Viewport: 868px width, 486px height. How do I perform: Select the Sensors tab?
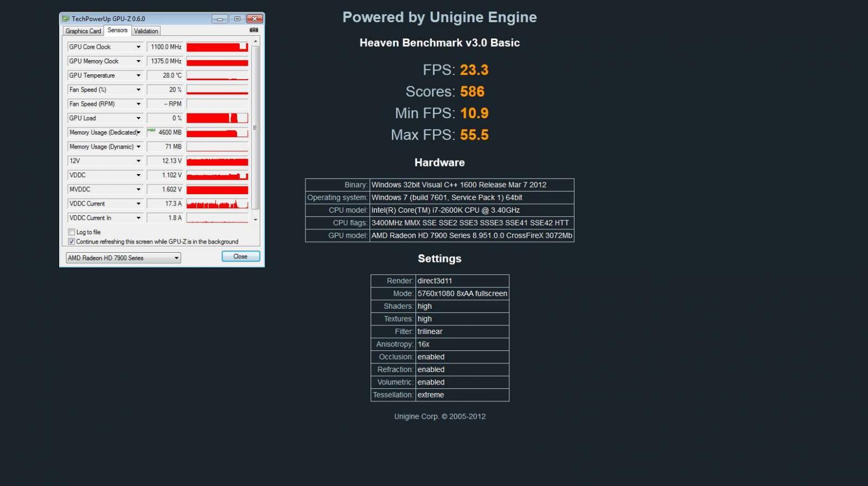pos(117,30)
